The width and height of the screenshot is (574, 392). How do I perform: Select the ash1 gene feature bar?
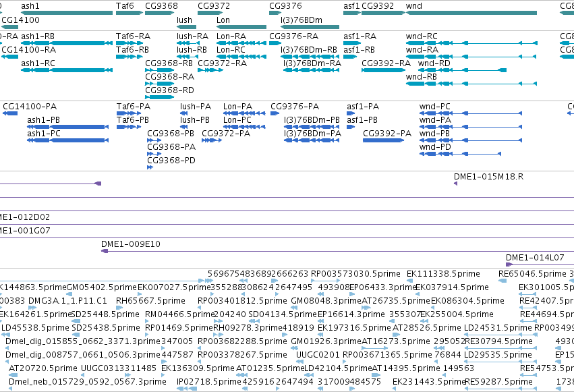[67, 13]
